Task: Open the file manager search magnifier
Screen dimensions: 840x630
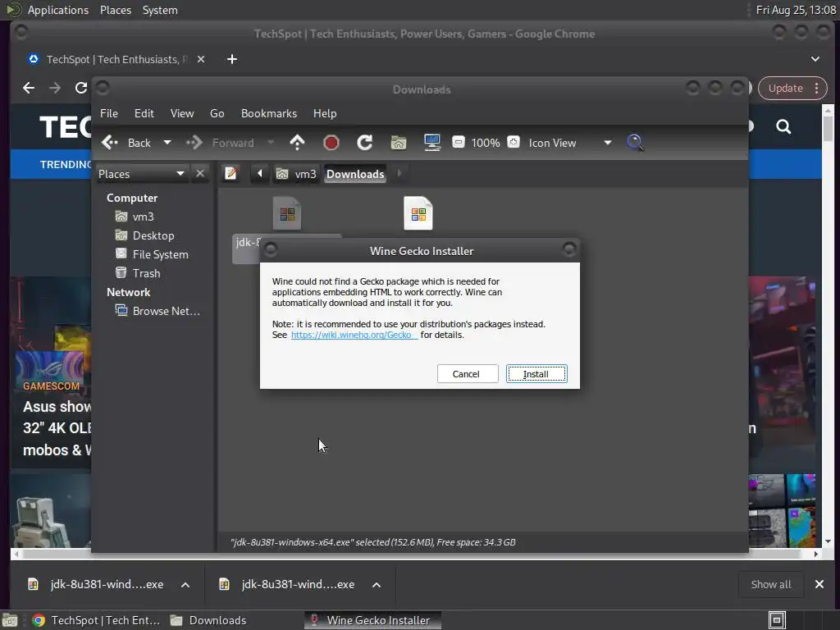Action: tap(635, 143)
